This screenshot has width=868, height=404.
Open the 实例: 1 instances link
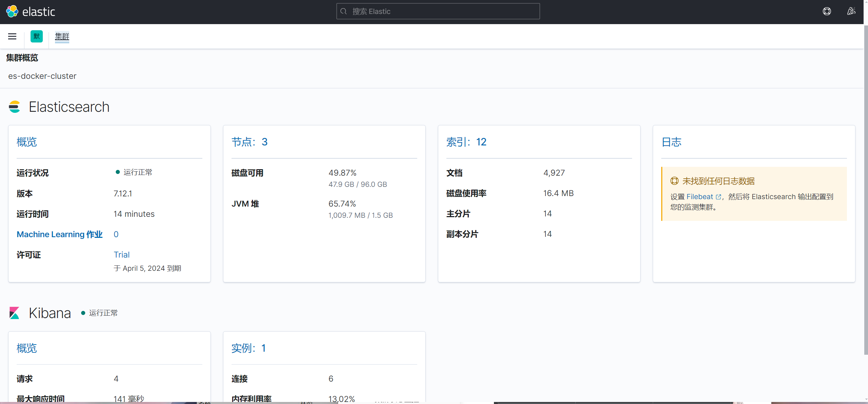248,348
